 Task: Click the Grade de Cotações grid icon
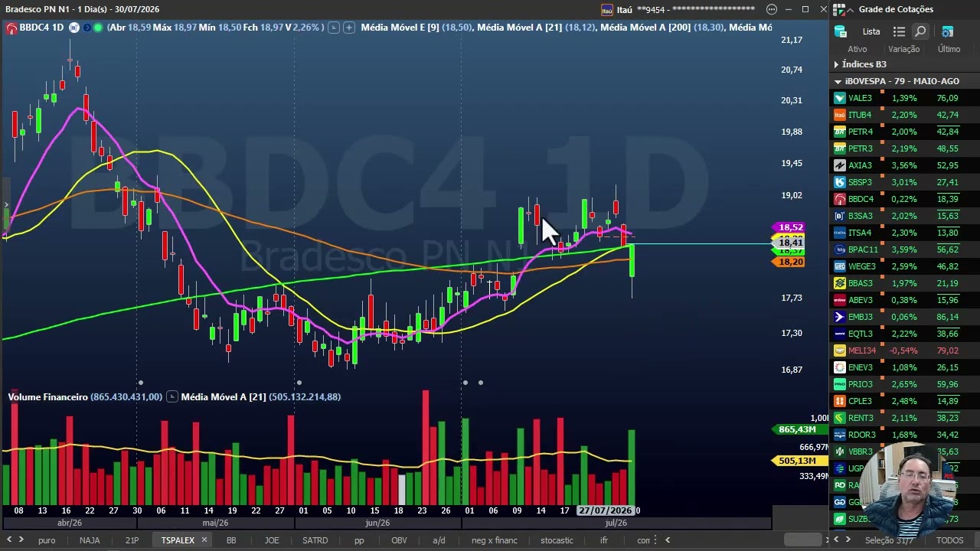tap(839, 9)
